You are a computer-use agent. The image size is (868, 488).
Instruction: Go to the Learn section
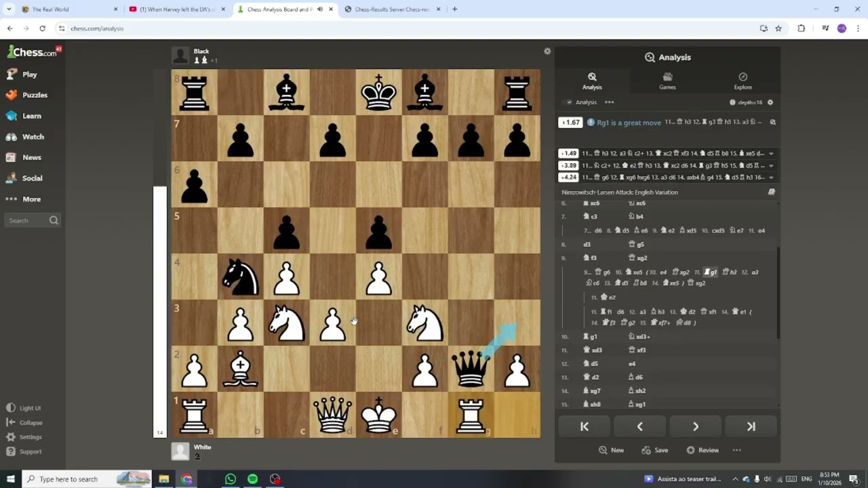coord(24,116)
